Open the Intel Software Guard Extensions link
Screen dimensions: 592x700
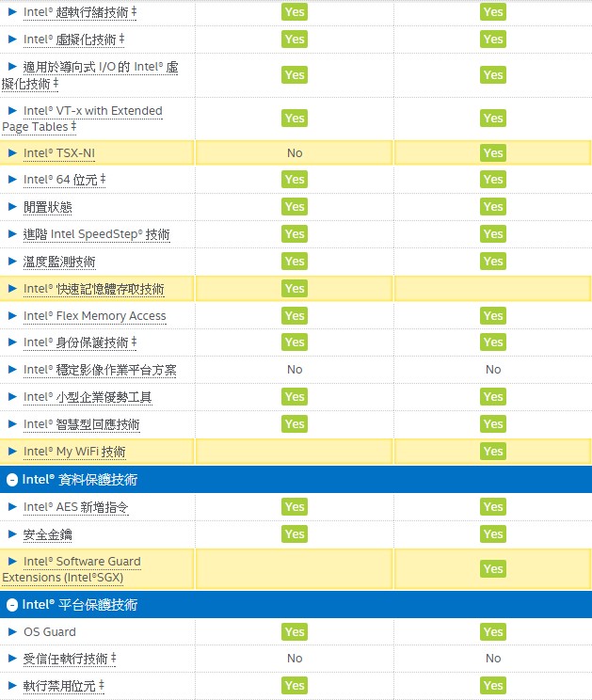coord(72,569)
